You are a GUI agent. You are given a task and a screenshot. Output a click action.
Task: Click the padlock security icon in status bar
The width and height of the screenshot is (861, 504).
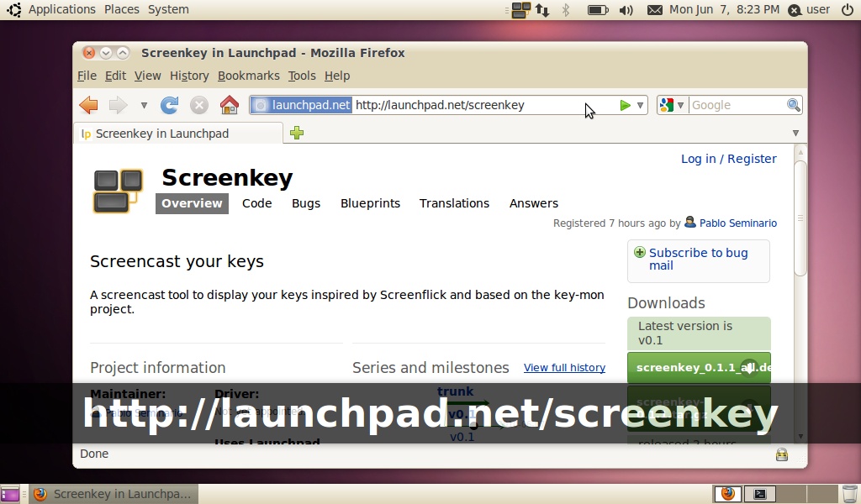[x=782, y=454]
